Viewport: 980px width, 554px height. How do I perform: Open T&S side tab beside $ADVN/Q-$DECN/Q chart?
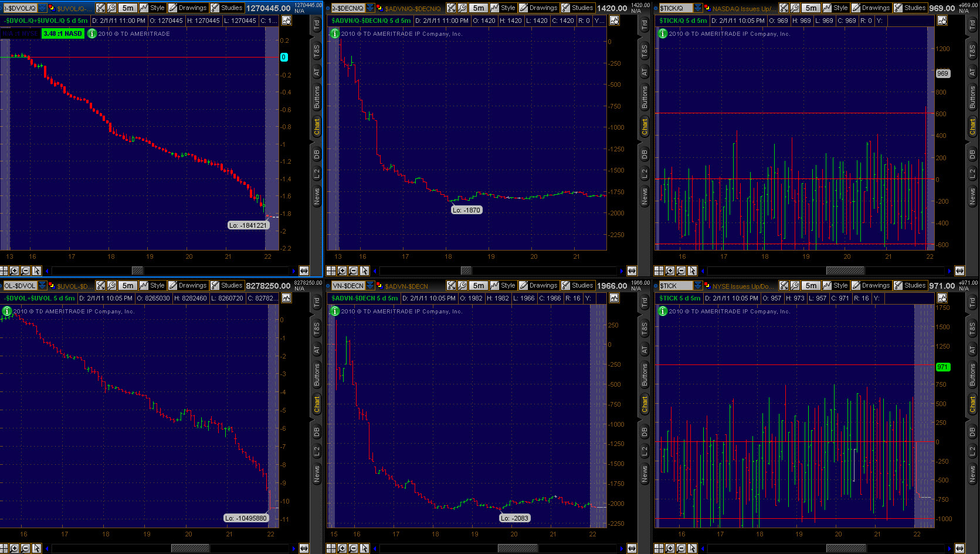click(645, 51)
